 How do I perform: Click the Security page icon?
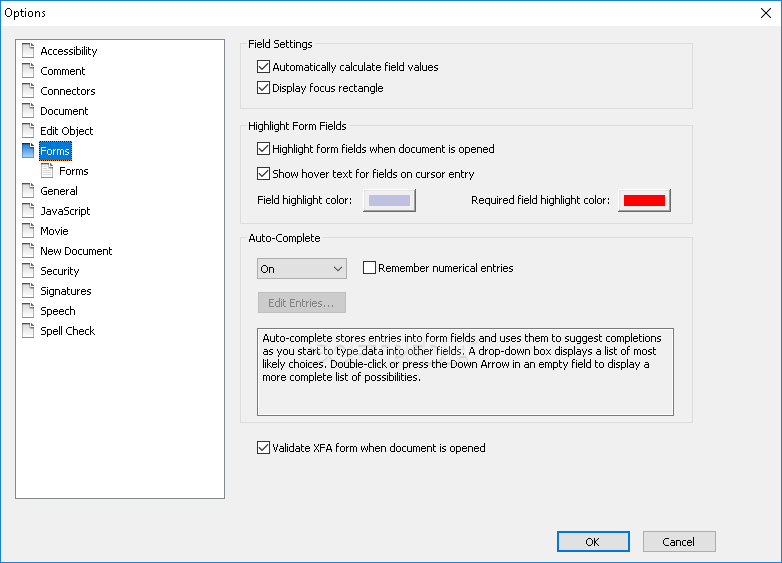[x=28, y=270]
